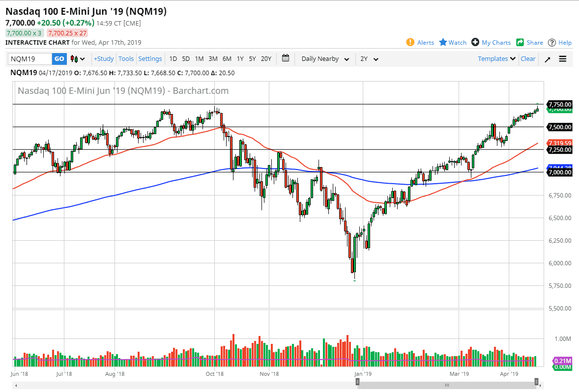The height and width of the screenshot is (392, 579).
Task: Click the pop-out chart arrow icon
Action: point(547,58)
